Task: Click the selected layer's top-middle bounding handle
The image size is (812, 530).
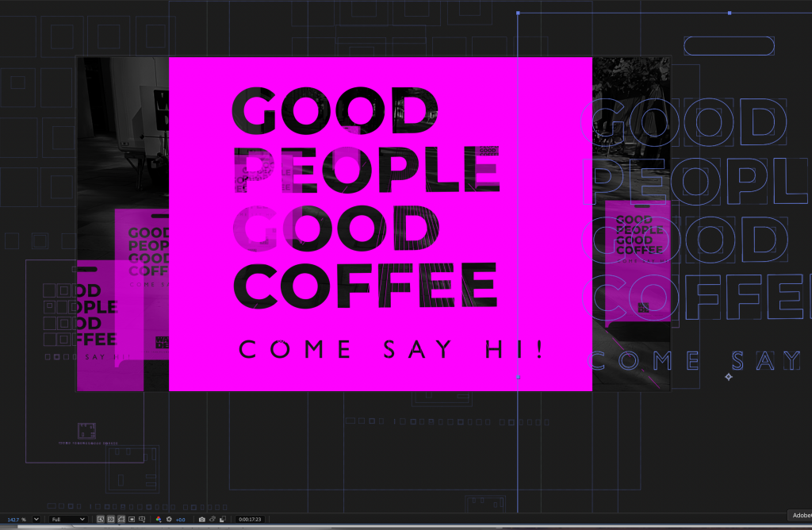Action: pyautogui.click(x=730, y=13)
